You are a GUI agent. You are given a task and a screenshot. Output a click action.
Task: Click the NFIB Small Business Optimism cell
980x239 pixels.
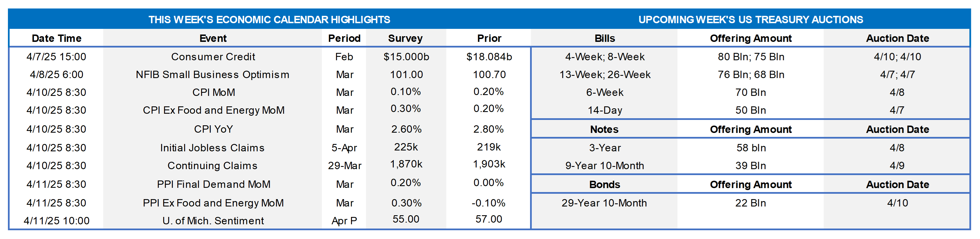[x=212, y=75]
